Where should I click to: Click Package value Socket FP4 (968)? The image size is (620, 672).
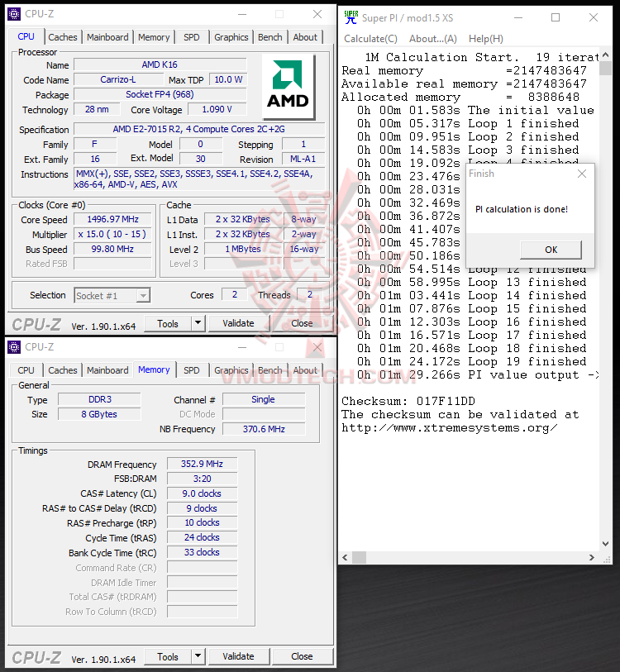[160, 94]
